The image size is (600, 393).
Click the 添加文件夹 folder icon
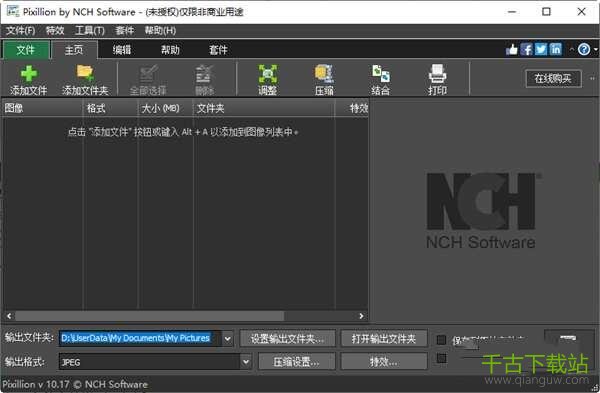(x=85, y=73)
